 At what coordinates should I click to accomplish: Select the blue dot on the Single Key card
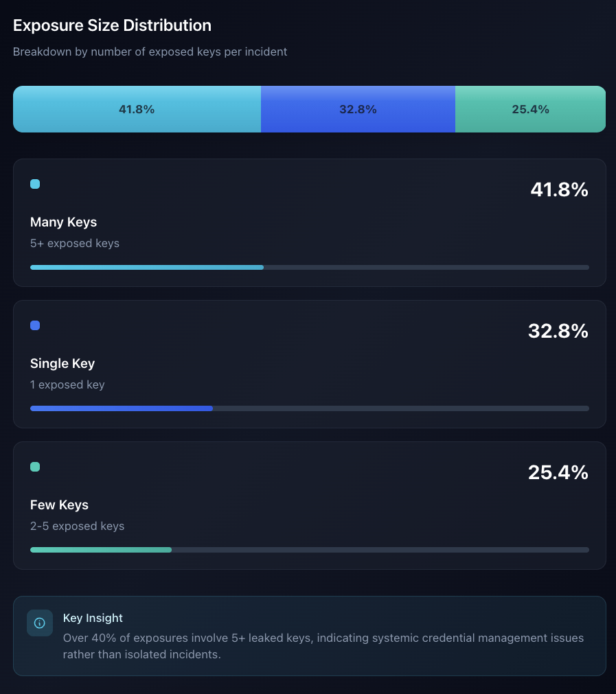point(34,325)
